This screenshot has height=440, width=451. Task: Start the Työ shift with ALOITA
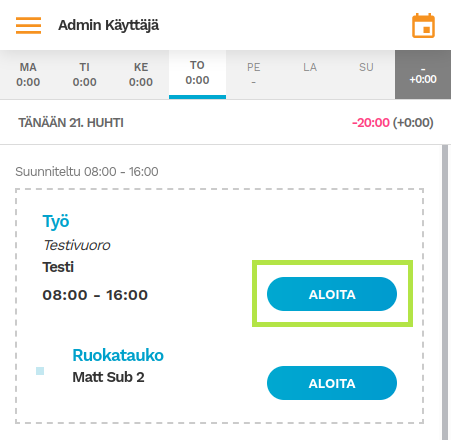click(x=332, y=294)
